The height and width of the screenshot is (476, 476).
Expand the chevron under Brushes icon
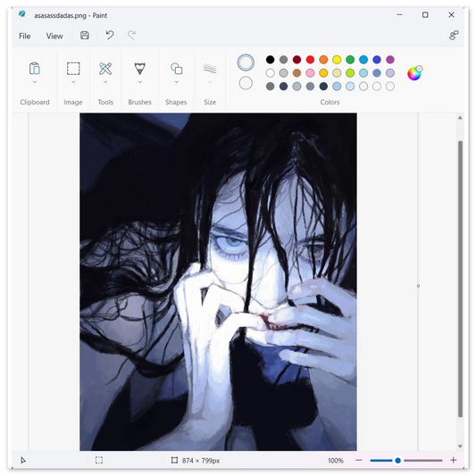point(140,82)
